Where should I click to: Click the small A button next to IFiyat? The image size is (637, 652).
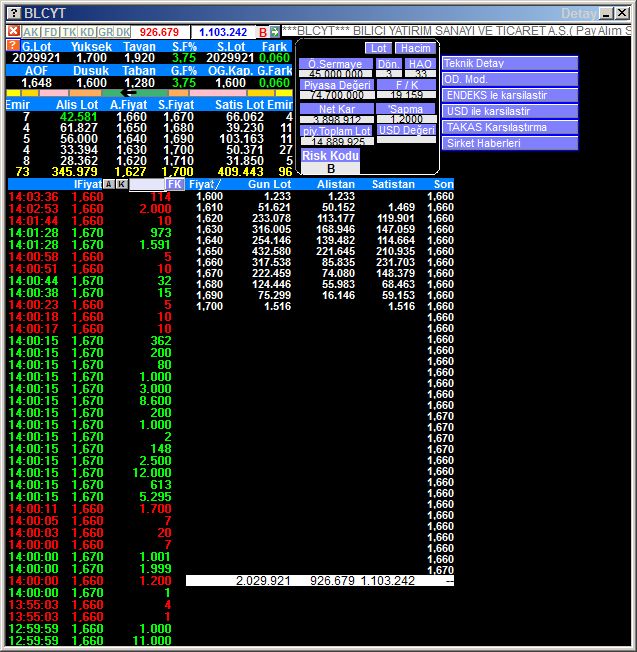pyautogui.click(x=109, y=184)
